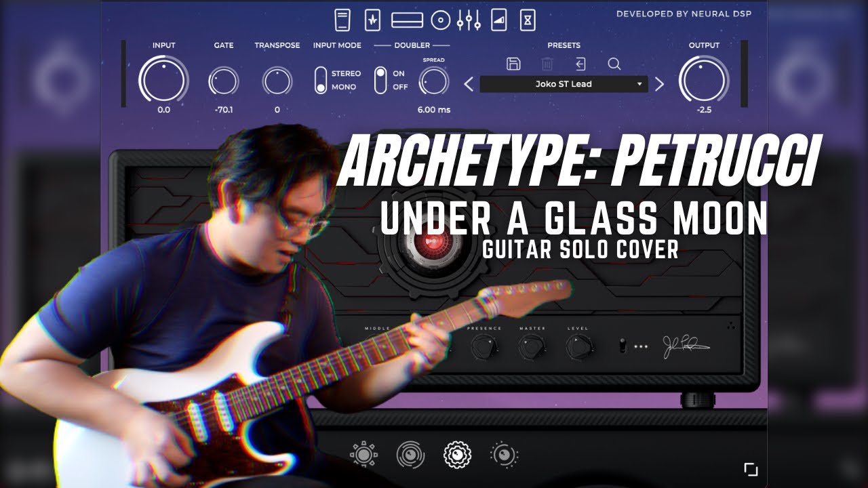Screen dimensions: 868x488
Task: Flip the small toggle switch on amp head
Action: point(621,346)
